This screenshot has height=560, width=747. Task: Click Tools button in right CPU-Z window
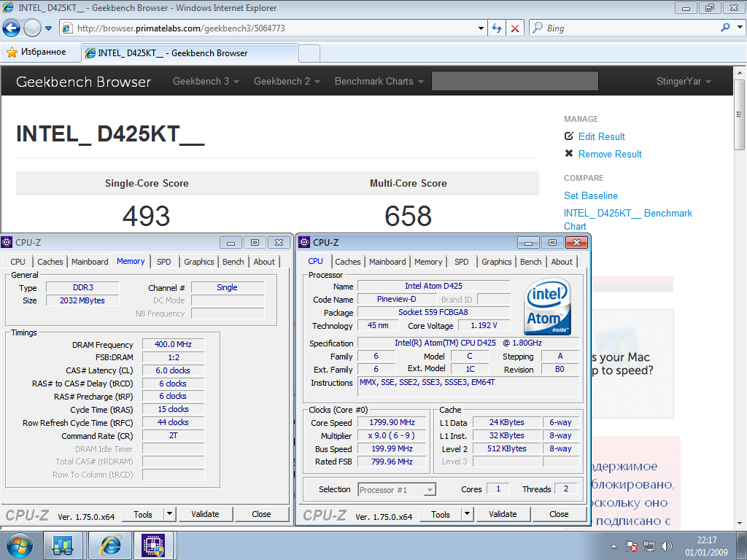tap(441, 514)
